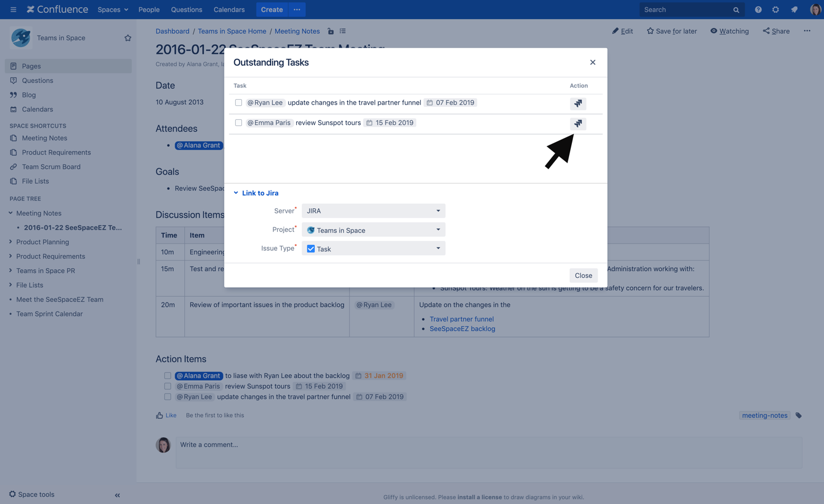Collapse the Link to Jira section

click(x=256, y=193)
